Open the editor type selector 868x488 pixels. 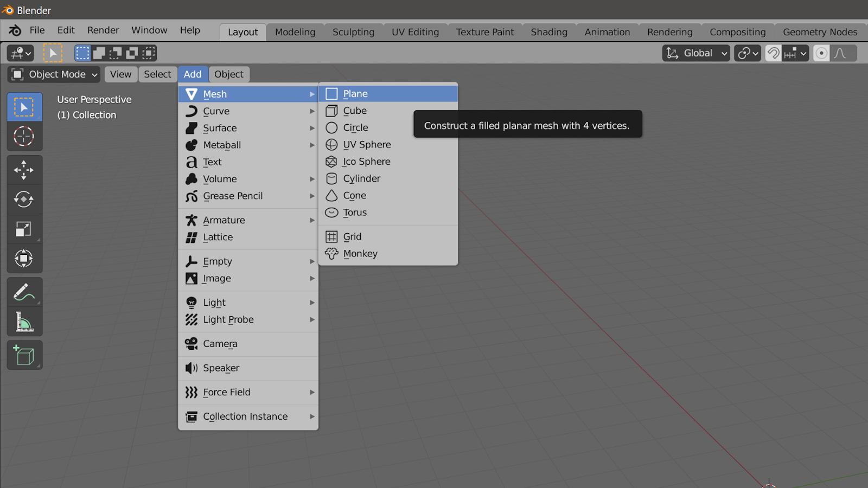point(21,53)
